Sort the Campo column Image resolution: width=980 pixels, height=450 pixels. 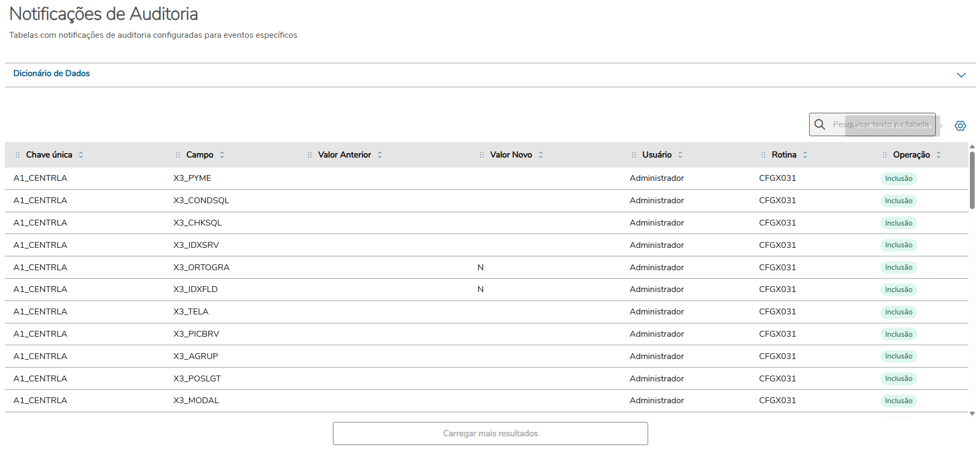(x=222, y=155)
